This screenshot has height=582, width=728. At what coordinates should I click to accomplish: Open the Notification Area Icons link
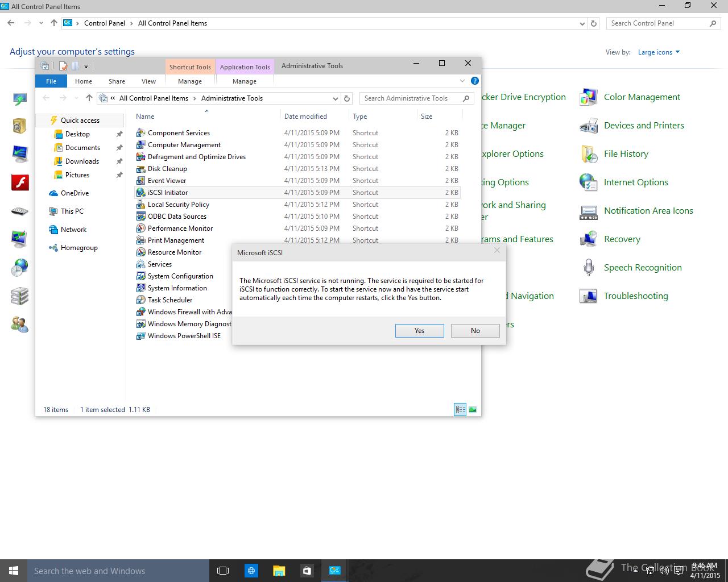(648, 211)
